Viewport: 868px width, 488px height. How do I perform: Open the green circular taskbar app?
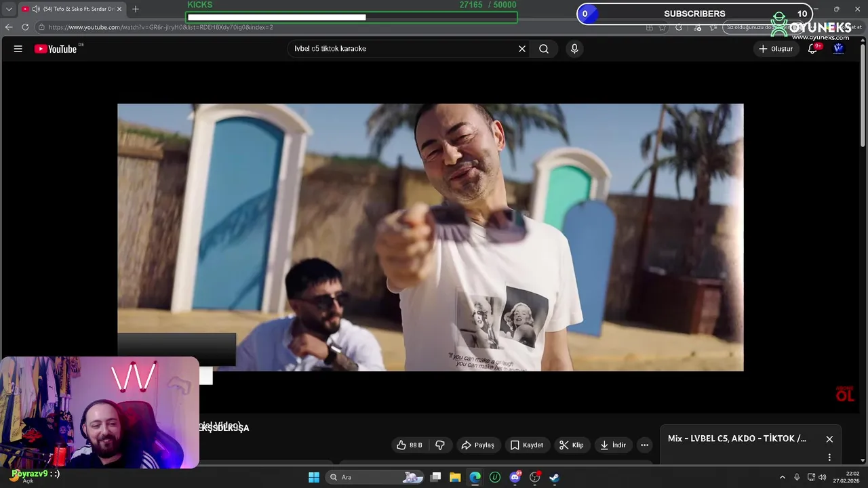click(495, 477)
